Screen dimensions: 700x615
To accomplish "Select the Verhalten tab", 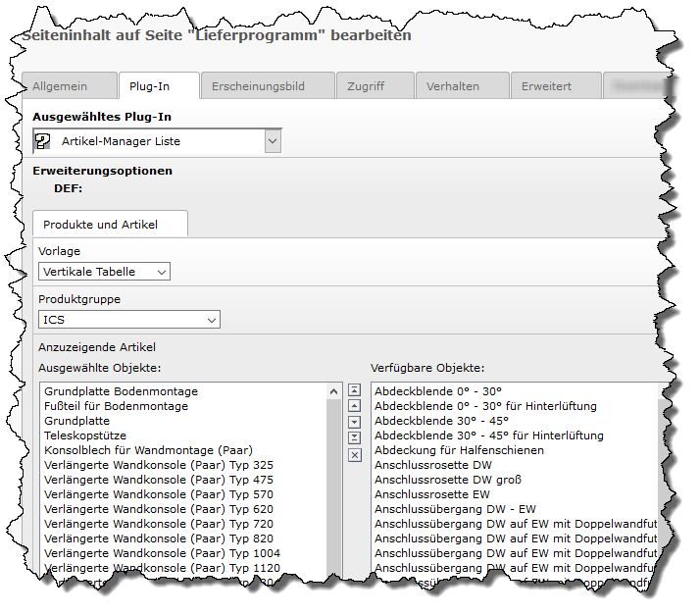I will (453, 86).
